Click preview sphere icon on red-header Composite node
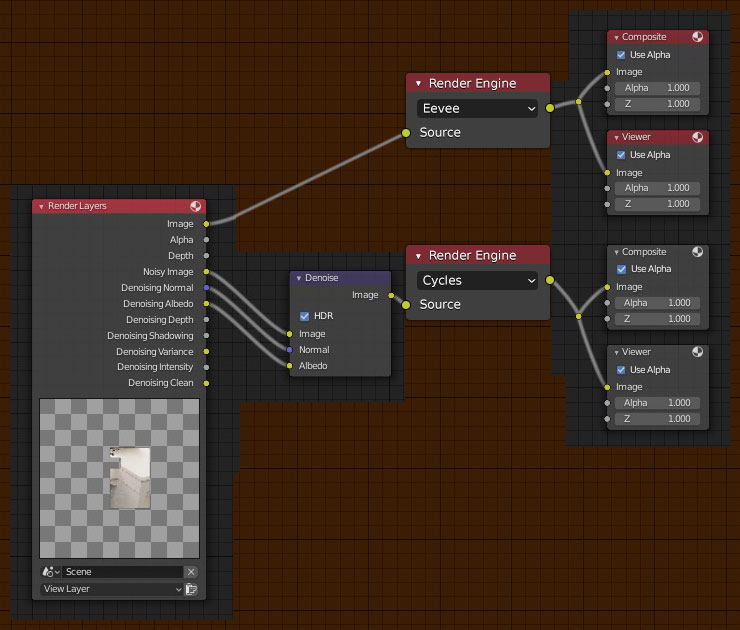This screenshot has height=630, width=740. coord(697,37)
